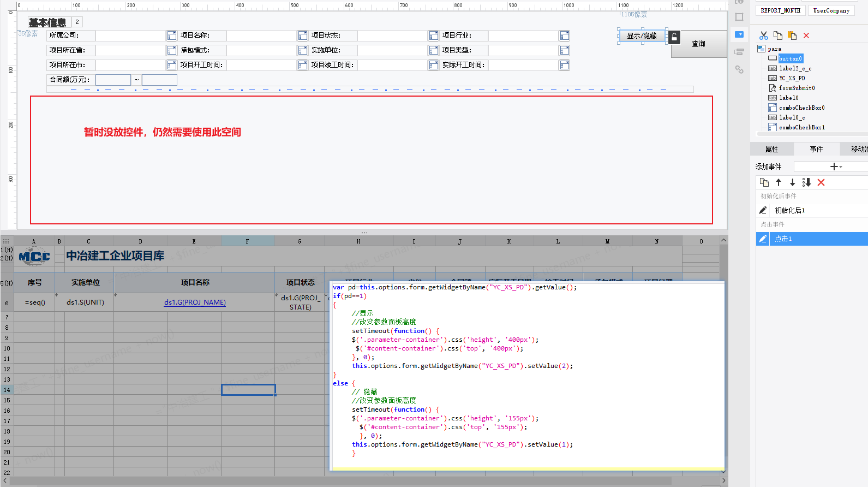
Task: Move the selected event down
Action: (x=793, y=182)
